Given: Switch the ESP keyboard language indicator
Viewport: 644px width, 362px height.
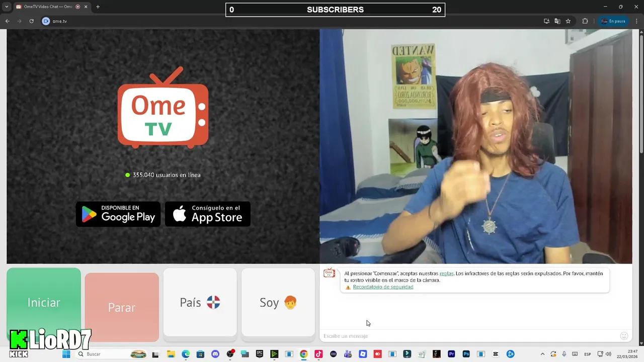Looking at the screenshot, I should 587,354.
